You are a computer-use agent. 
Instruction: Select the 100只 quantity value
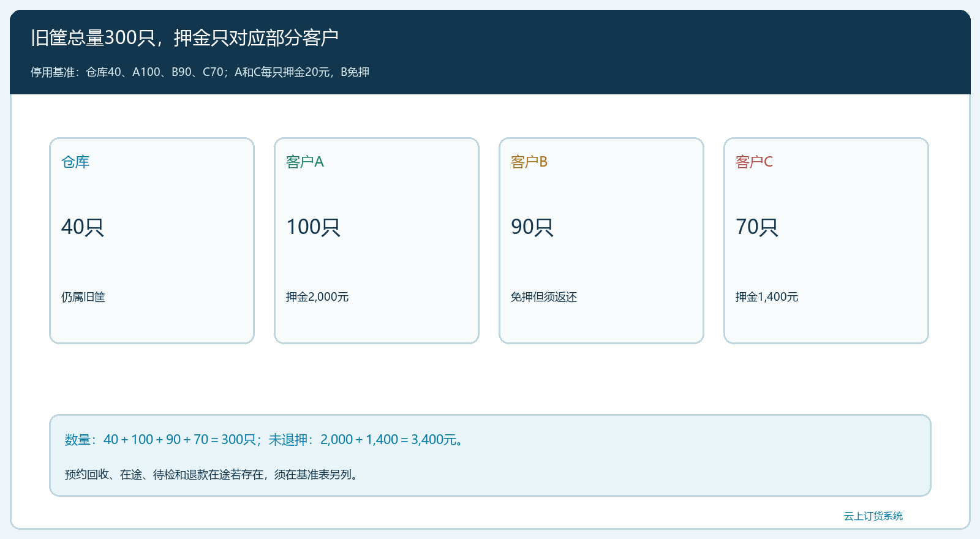[x=313, y=227]
